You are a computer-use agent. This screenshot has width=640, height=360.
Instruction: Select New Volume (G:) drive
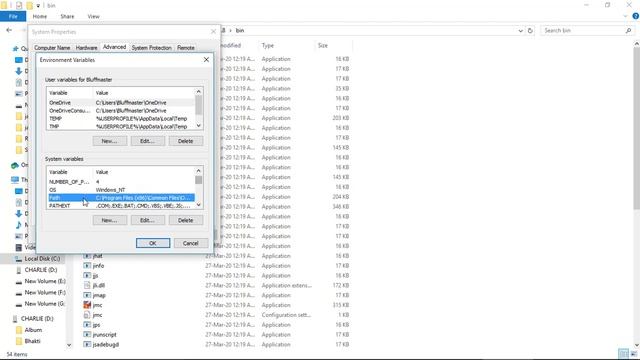pyautogui.click(x=44, y=304)
